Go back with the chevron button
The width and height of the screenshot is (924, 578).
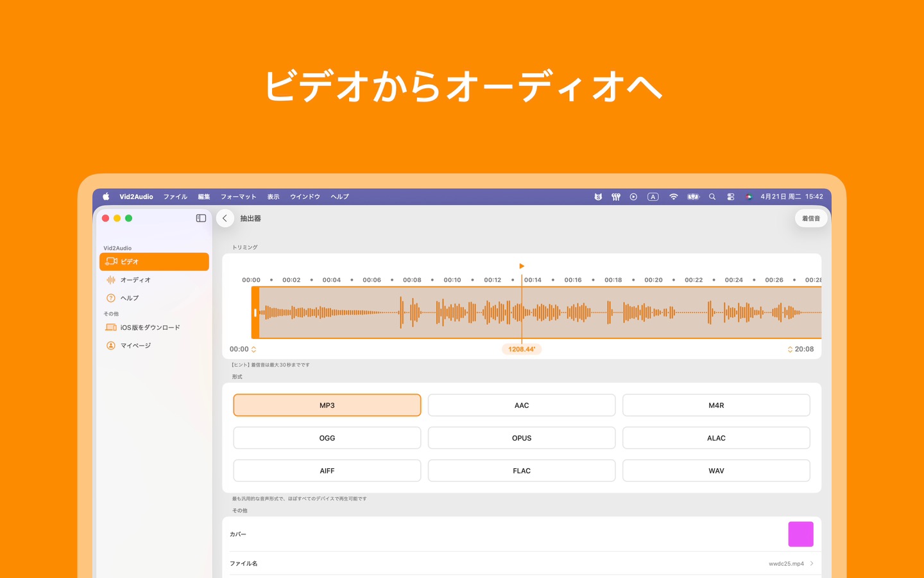point(225,218)
